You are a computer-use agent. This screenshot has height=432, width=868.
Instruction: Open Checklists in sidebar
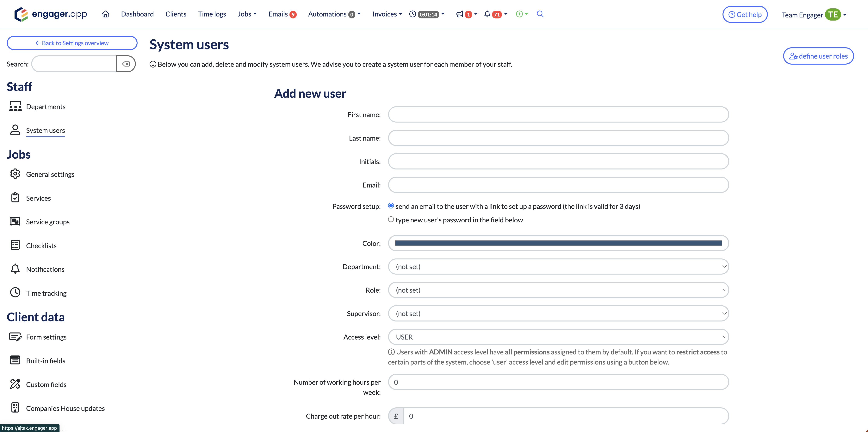[x=41, y=245]
